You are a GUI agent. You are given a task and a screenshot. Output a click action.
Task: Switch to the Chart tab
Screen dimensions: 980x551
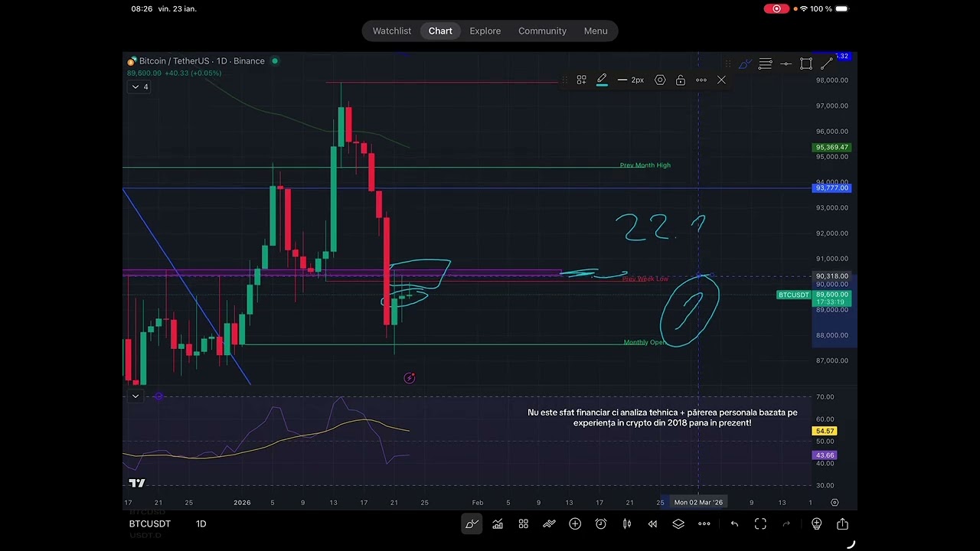(x=440, y=31)
